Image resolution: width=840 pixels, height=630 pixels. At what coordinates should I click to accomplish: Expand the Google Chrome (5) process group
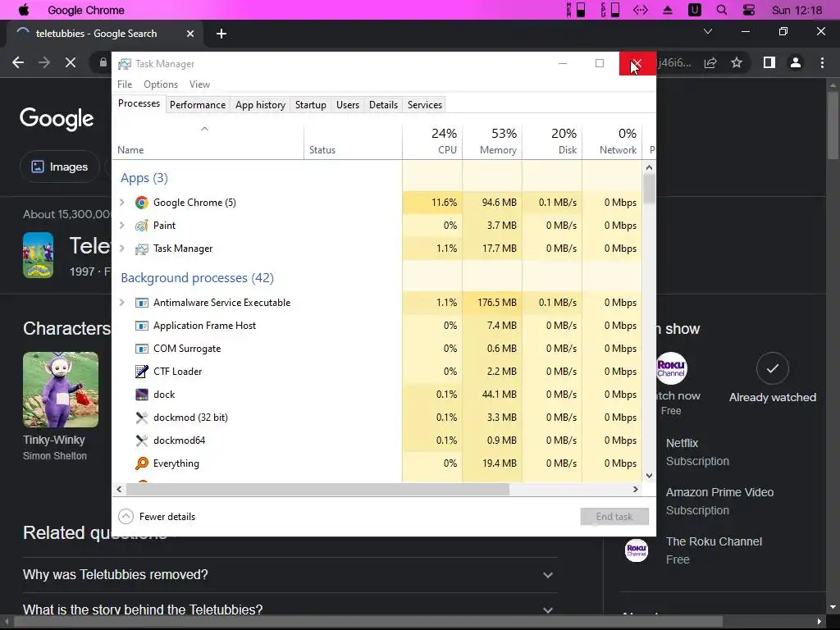(x=122, y=203)
